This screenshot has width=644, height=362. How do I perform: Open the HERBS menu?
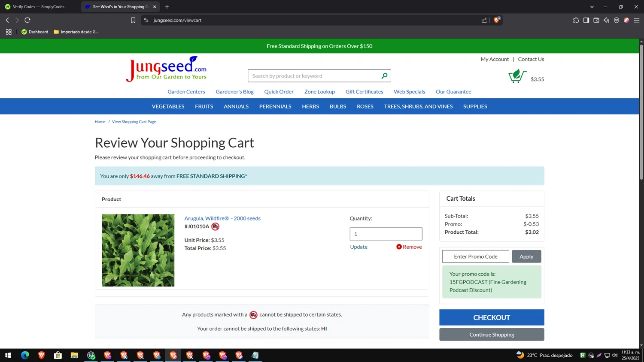coord(310,106)
